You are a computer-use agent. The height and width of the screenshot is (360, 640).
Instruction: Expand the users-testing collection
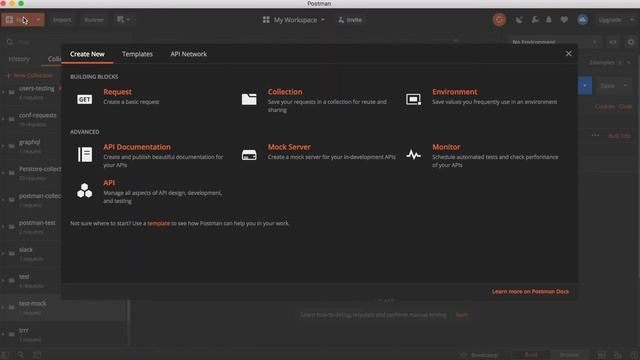(x=3, y=92)
